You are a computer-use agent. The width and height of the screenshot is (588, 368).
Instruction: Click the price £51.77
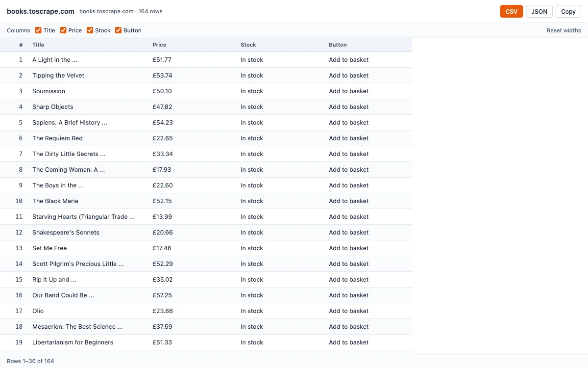pyautogui.click(x=162, y=60)
